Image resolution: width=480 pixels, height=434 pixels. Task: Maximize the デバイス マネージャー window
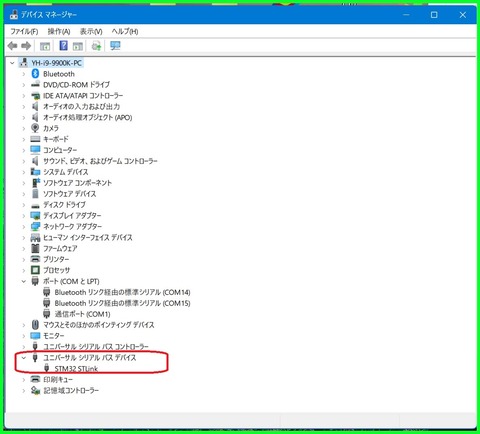[434, 15]
